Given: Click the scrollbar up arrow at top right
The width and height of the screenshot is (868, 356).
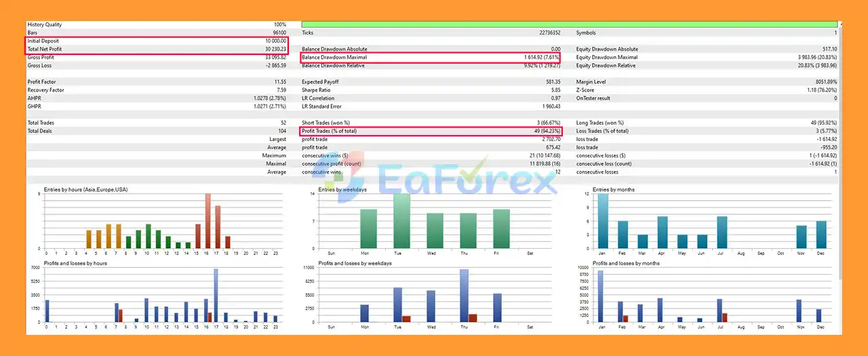Looking at the screenshot, I should click(840, 25).
